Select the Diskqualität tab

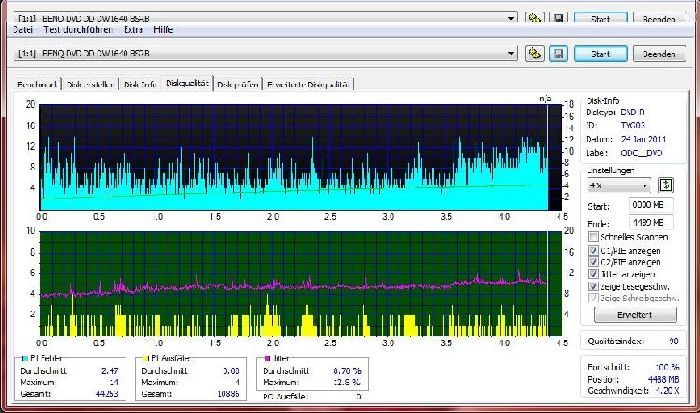coord(187,83)
